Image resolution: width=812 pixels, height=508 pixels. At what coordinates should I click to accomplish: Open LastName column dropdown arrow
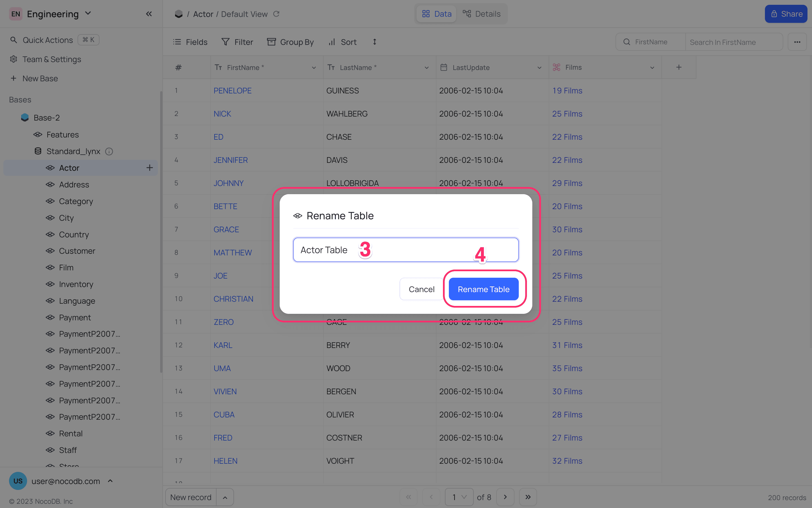(427, 67)
